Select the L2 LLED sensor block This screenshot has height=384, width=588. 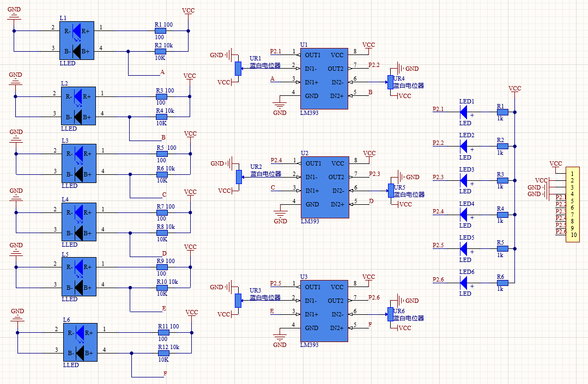[78, 106]
